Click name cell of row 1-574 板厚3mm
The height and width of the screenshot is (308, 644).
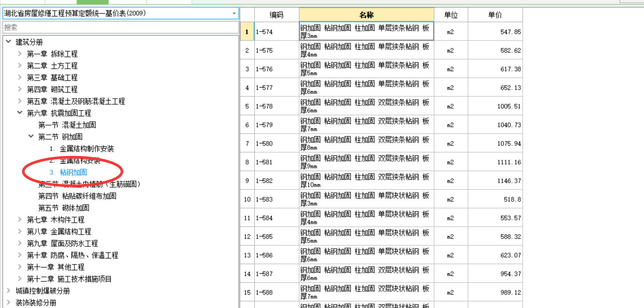(x=366, y=32)
